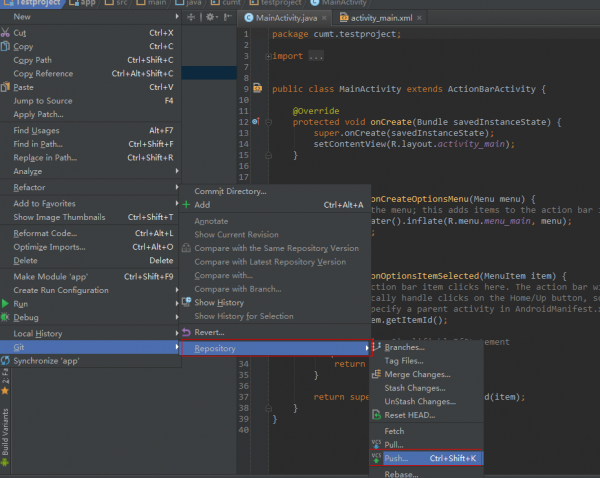
Task: Click the scroll-from-source crosshair icon
Action: (x=191, y=17)
